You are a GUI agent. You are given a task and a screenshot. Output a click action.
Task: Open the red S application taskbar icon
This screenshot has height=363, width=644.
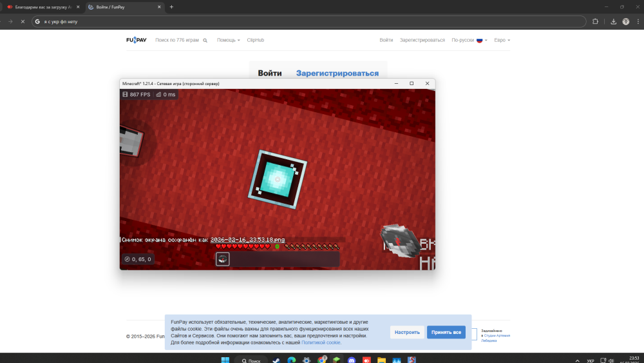[412, 360]
